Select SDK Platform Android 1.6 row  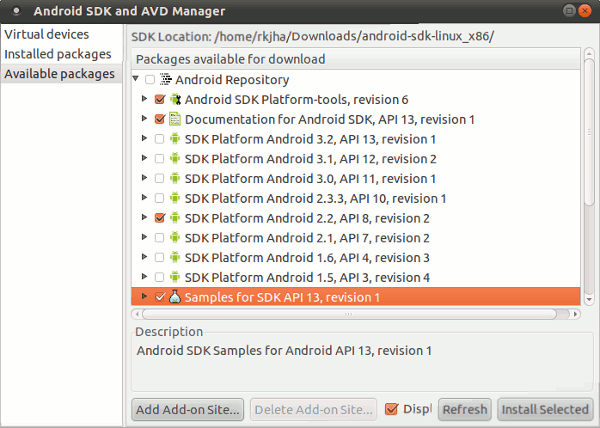tap(307, 258)
